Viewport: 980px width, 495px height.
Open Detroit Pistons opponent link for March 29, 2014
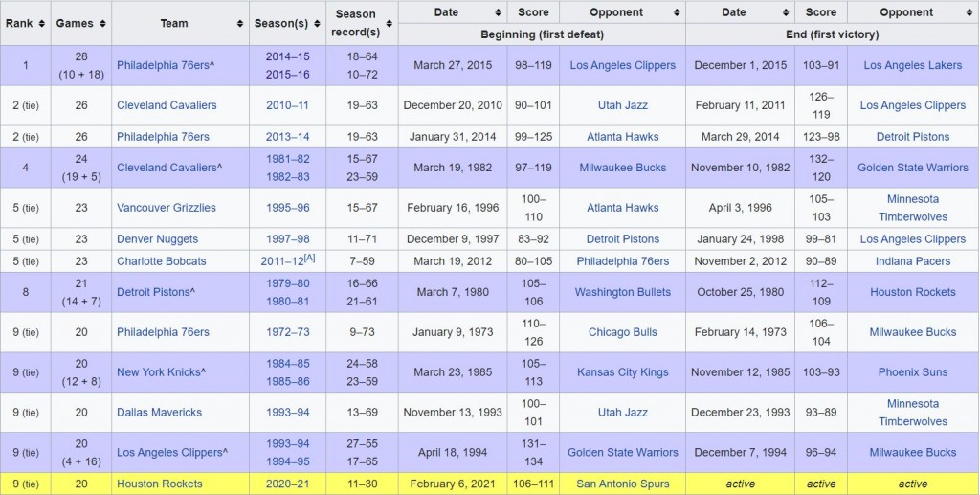pyautogui.click(x=912, y=136)
